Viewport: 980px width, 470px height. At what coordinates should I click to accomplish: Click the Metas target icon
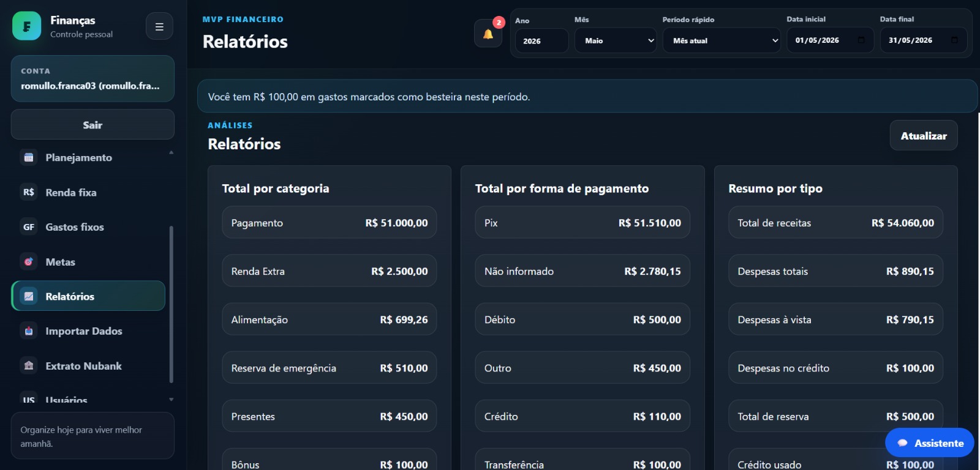click(29, 262)
